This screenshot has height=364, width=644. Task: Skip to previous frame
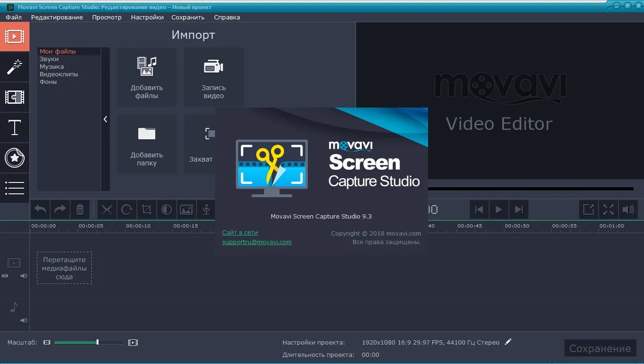(479, 209)
